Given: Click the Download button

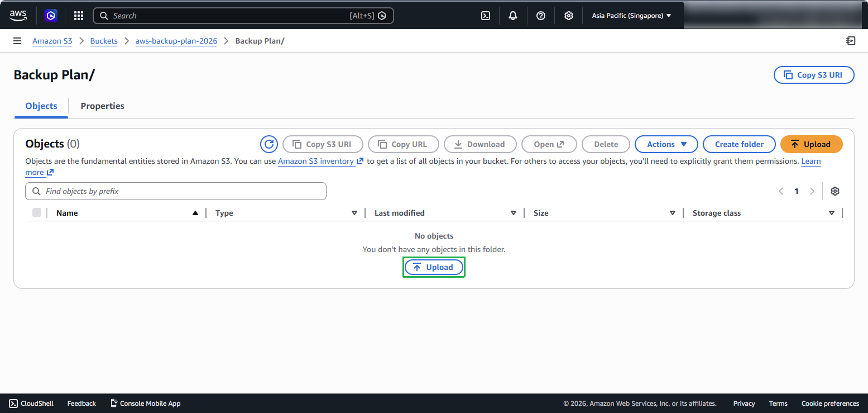Looking at the screenshot, I should pos(480,144).
